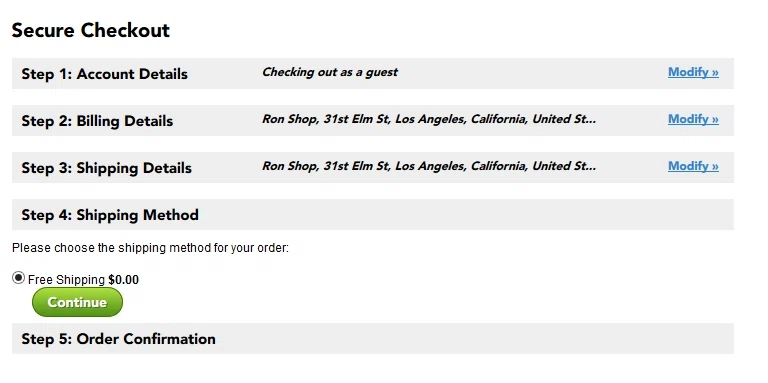Click 'Checking out as a guest' text
768x383 pixels.
tap(330, 72)
